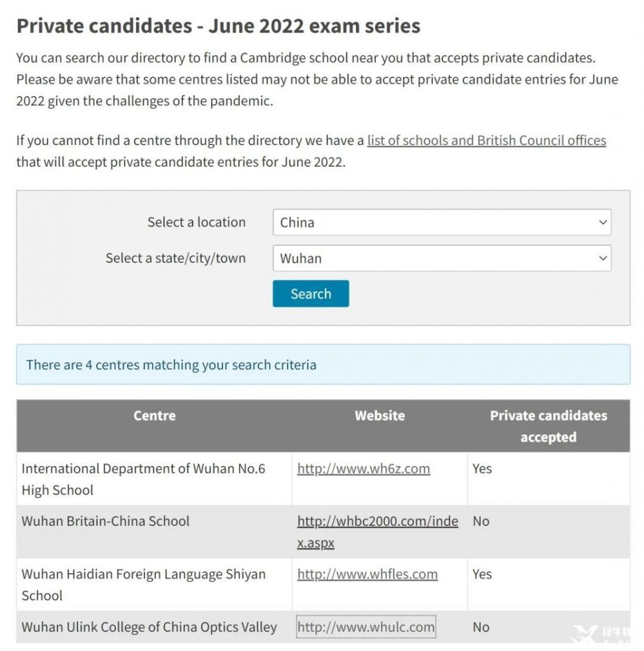
Task: Click the Website column header
Action: point(380,416)
